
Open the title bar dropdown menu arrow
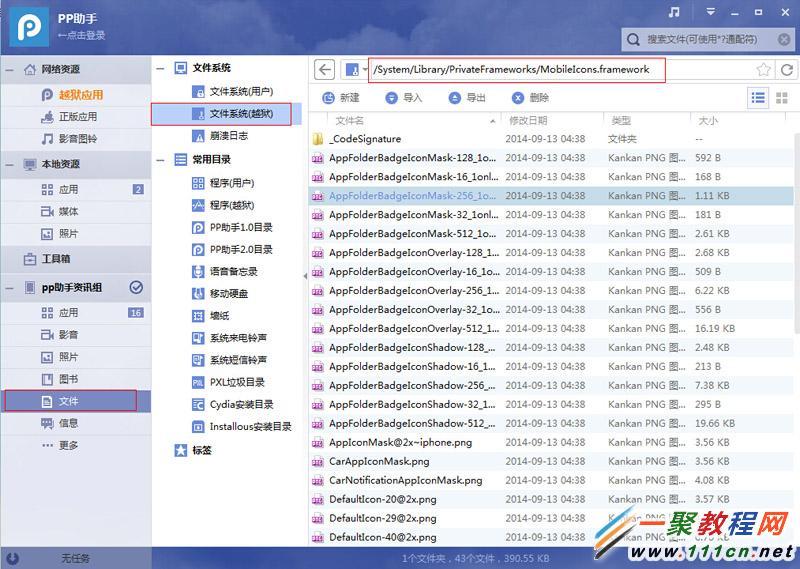(710, 12)
